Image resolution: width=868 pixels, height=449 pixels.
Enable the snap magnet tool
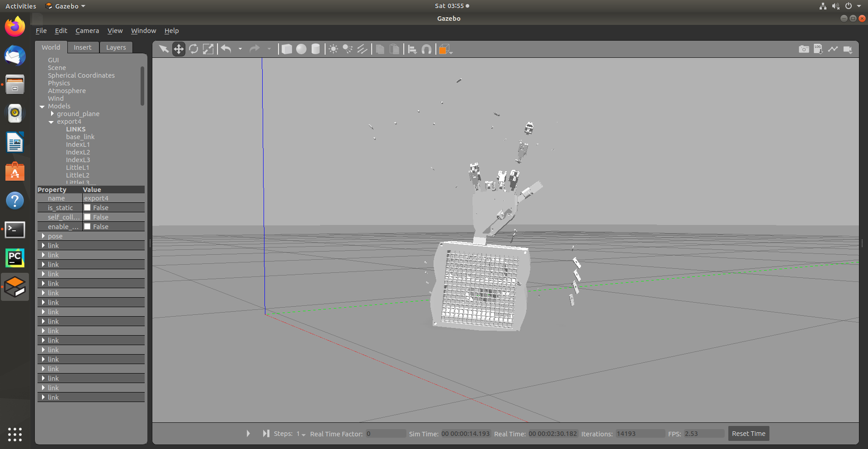click(x=426, y=49)
